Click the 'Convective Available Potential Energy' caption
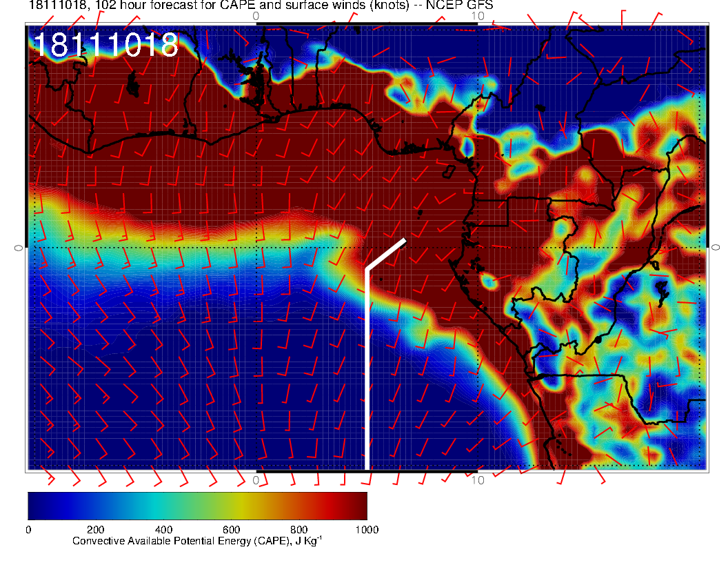Screen dimensions: 728x563 click(197, 541)
